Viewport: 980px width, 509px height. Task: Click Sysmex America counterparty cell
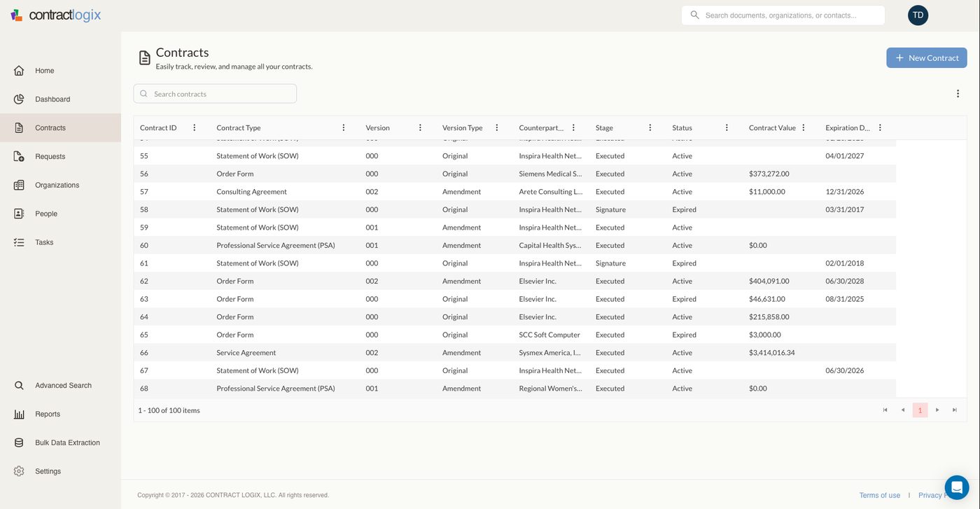pos(550,353)
